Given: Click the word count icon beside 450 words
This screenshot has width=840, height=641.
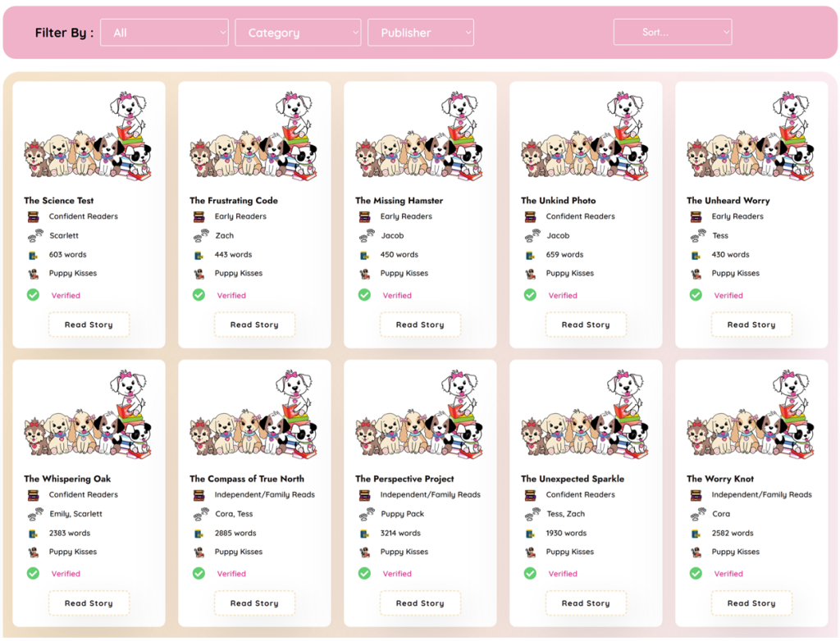Looking at the screenshot, I should tap(365, 255).
